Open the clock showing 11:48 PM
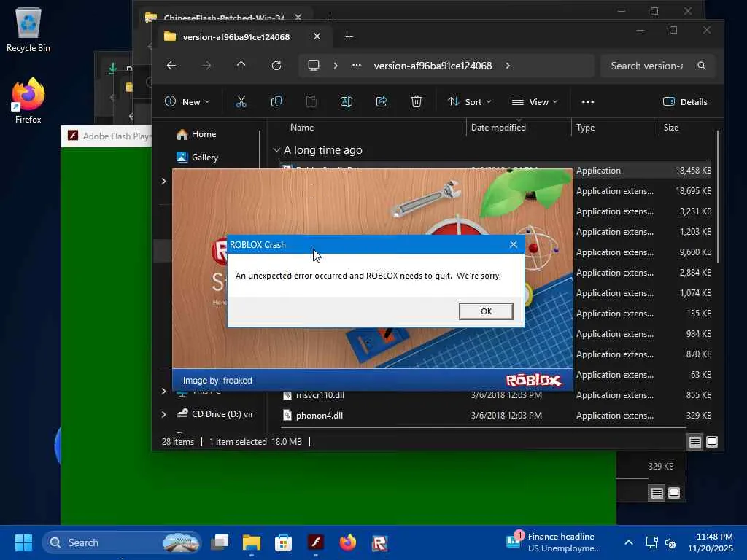The image size is (747, 560). click(710, 542)
